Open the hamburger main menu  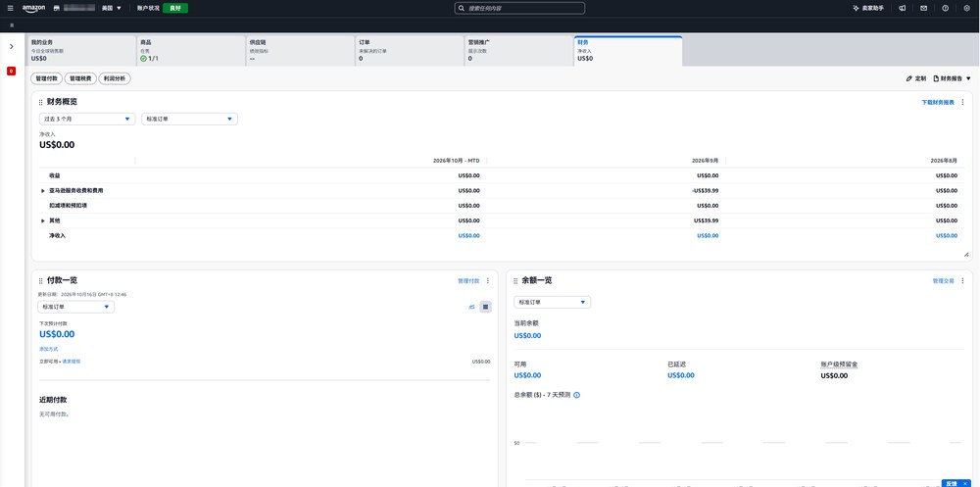[10, 8]
